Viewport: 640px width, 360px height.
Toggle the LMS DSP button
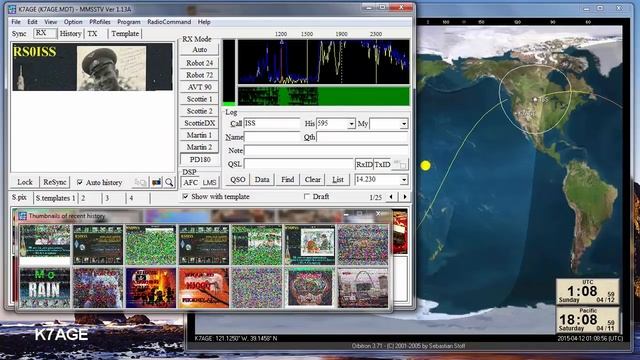point(209,182)
